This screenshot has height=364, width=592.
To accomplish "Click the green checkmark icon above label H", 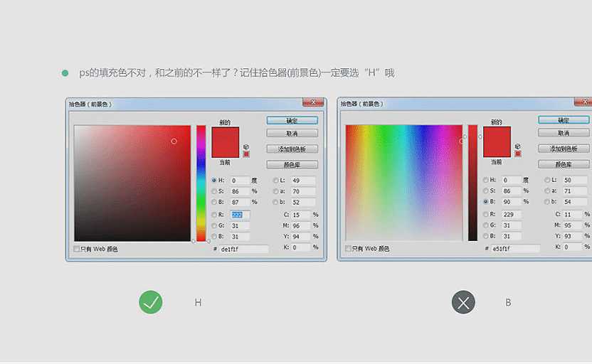I will [x=151, y=302].
